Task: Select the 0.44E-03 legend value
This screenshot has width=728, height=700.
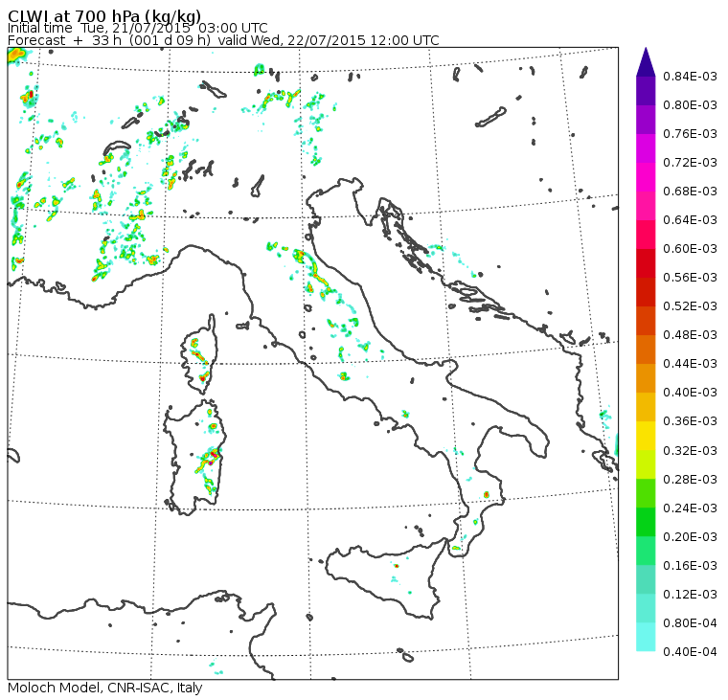Action: (690, 364)
